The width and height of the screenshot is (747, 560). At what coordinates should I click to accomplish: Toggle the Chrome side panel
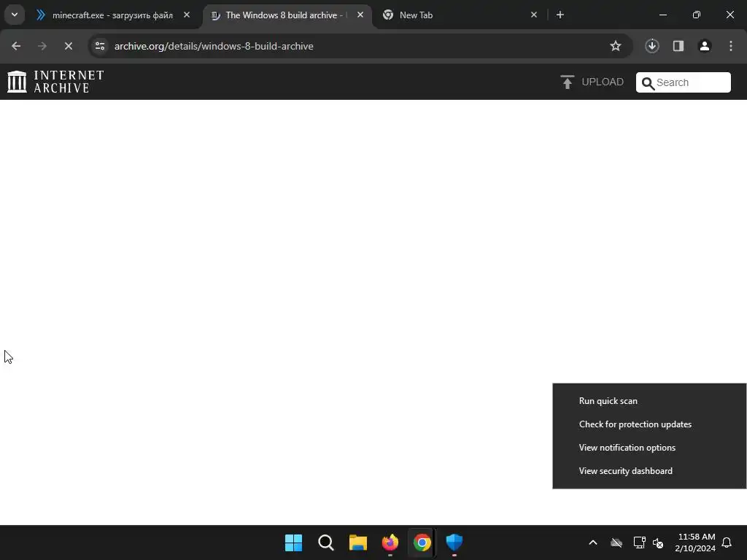678,46
